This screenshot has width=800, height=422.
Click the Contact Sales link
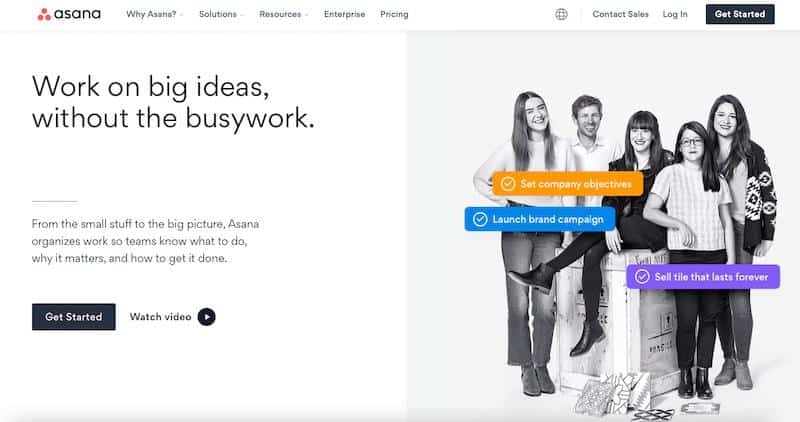click(620, 14)
